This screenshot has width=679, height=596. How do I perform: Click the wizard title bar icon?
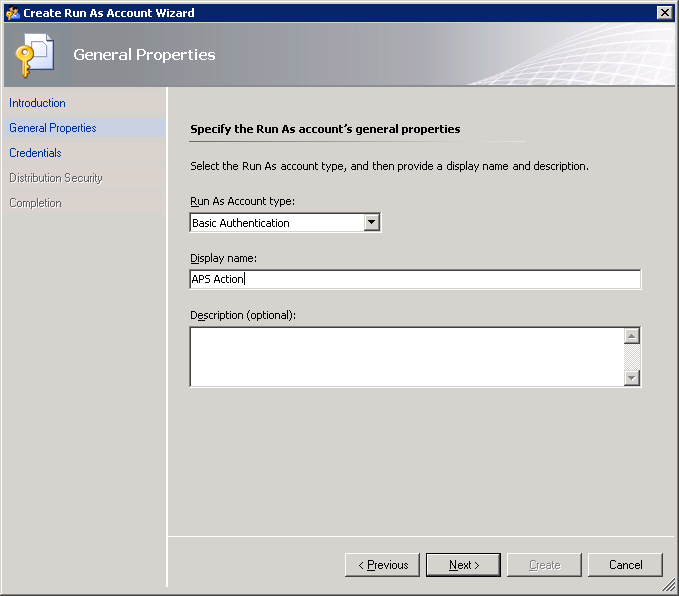click(x=13, y=13)
